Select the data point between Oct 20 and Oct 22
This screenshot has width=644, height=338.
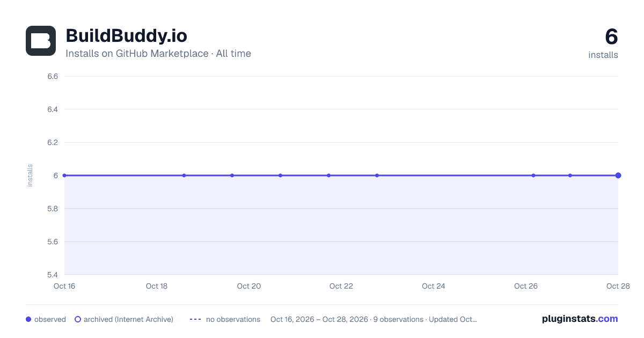coord(280,175)
